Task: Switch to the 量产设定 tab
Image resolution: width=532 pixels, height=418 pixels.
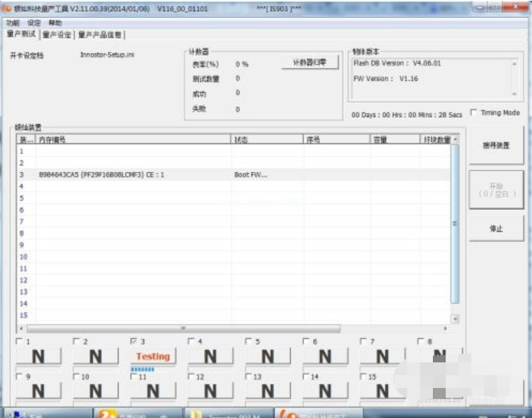Action: click(x=56, y=34)
